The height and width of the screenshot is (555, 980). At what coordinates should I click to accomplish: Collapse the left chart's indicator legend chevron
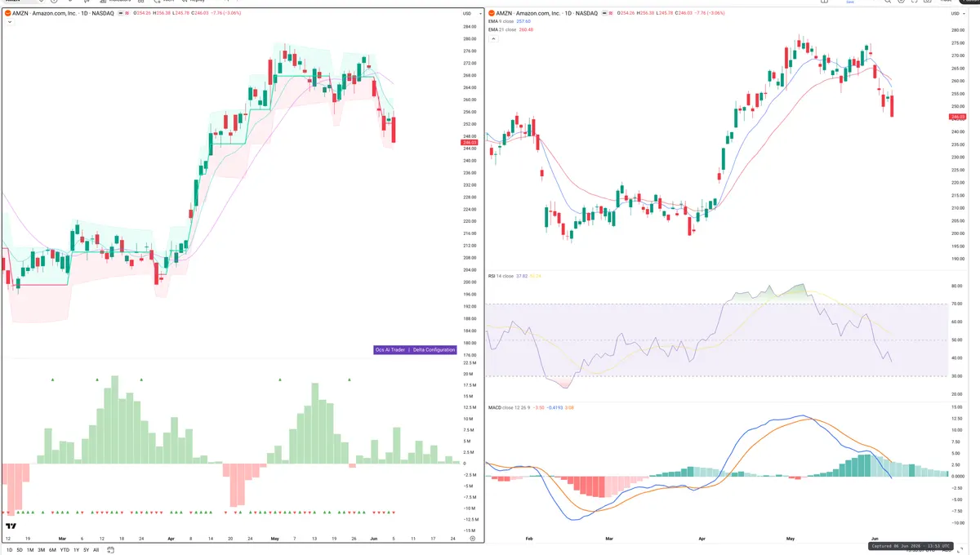pos(10,22)
